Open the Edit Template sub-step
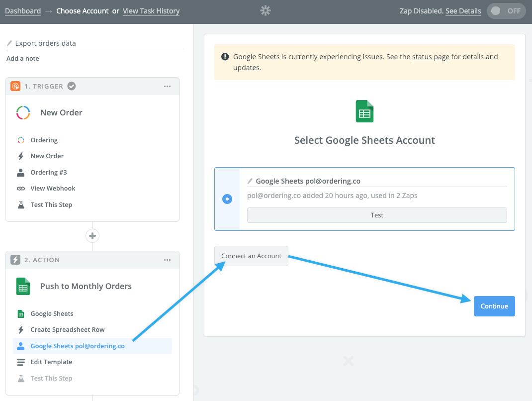Screen dimensions: 532x401 [92, 362]
